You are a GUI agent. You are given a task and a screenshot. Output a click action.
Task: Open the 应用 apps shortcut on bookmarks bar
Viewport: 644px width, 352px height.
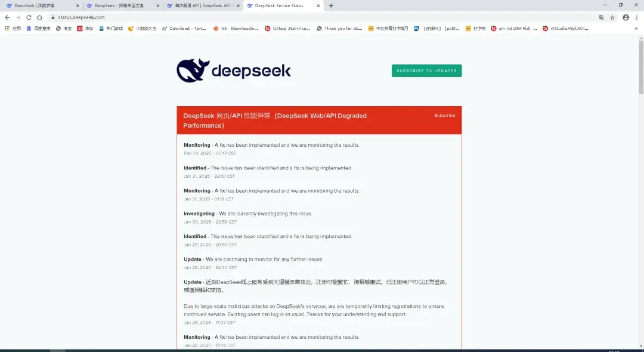(x=12, y=28)
